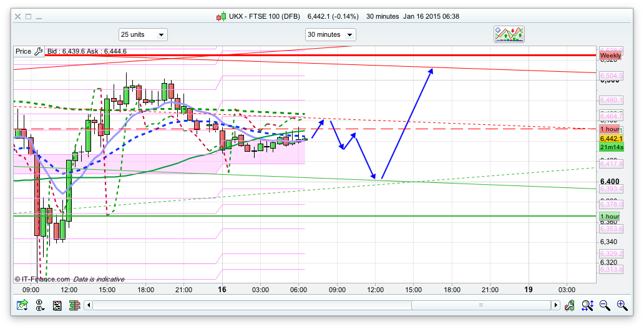This screenshot has height=329, width=644.
Task: Click the Price panel label
Action: point(23,51)
